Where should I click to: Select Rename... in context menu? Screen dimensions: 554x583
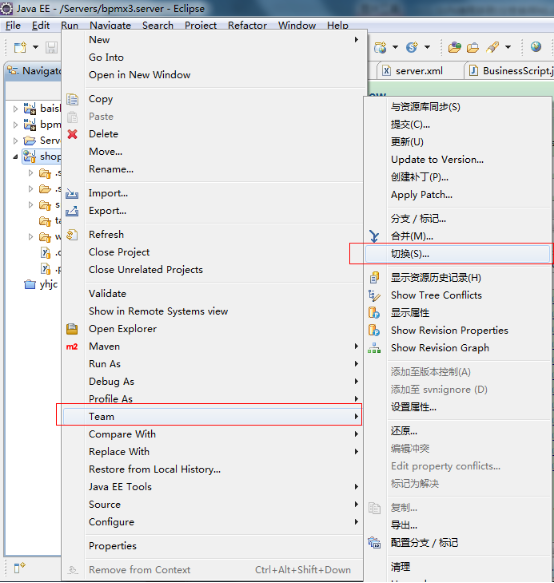(111, 169)
